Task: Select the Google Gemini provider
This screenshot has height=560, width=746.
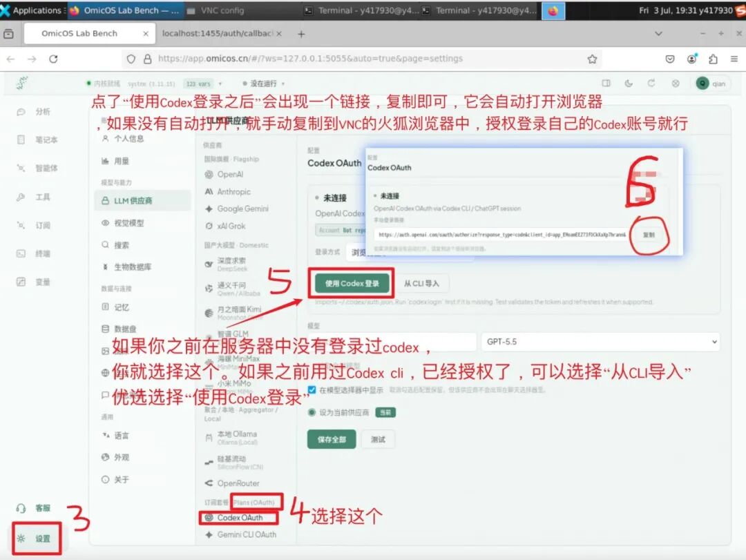Action: click(x=236, y=209)
